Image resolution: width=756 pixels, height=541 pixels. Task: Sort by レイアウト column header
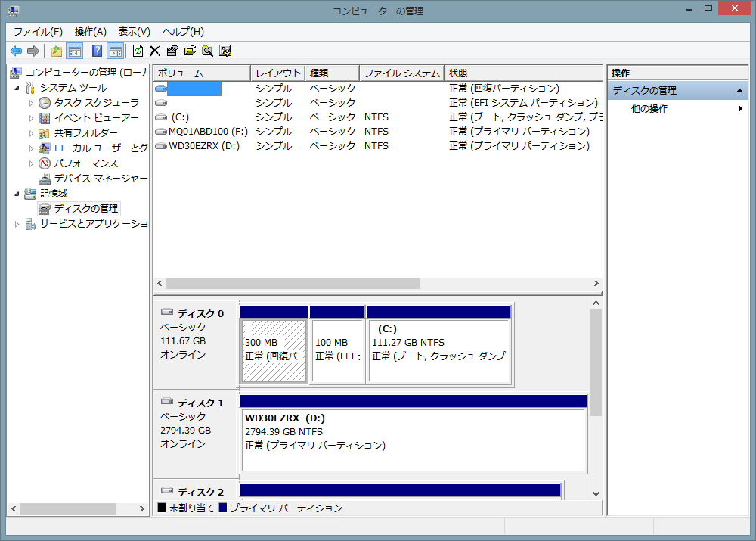(x=278, y=73)
